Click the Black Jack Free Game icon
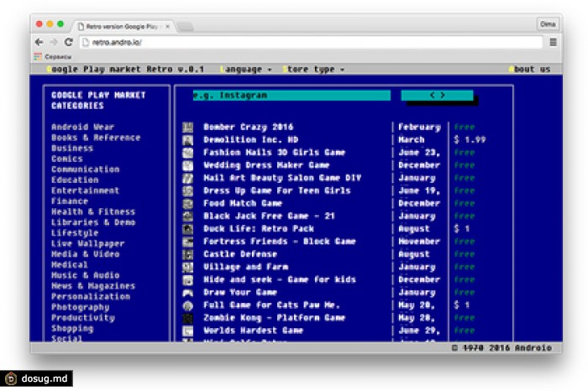Viewport: 588px width, 391px height. [187, 216]
